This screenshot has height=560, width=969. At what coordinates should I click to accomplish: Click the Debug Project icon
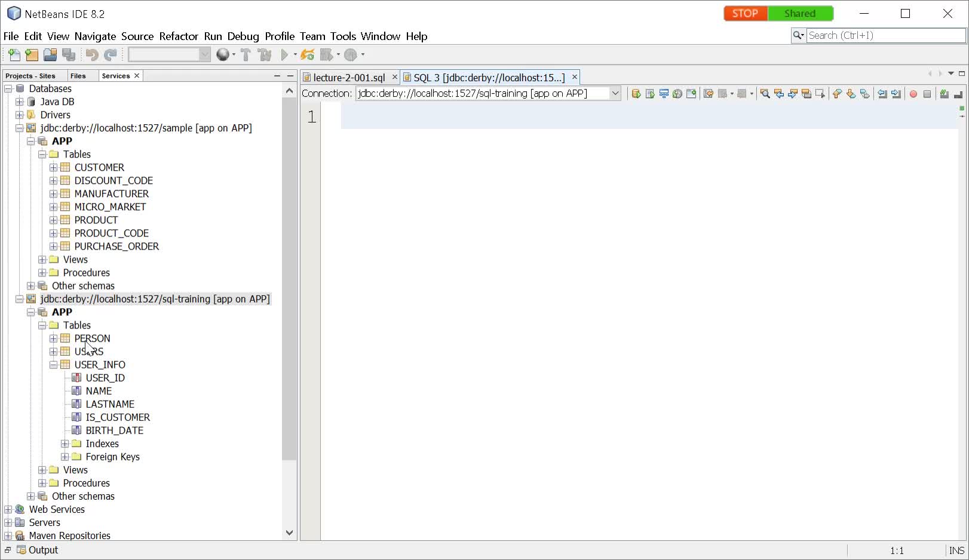click(x=326, y=55)
